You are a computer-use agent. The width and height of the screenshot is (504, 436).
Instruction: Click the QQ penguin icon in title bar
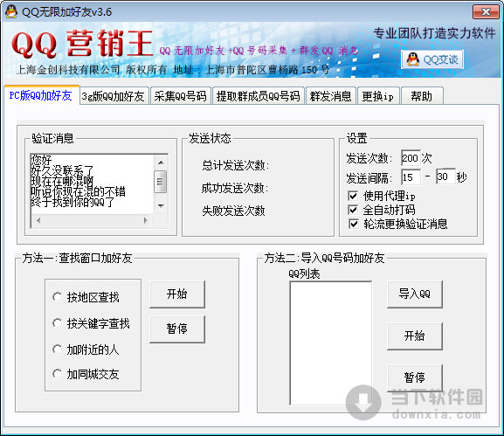point(11,12)
